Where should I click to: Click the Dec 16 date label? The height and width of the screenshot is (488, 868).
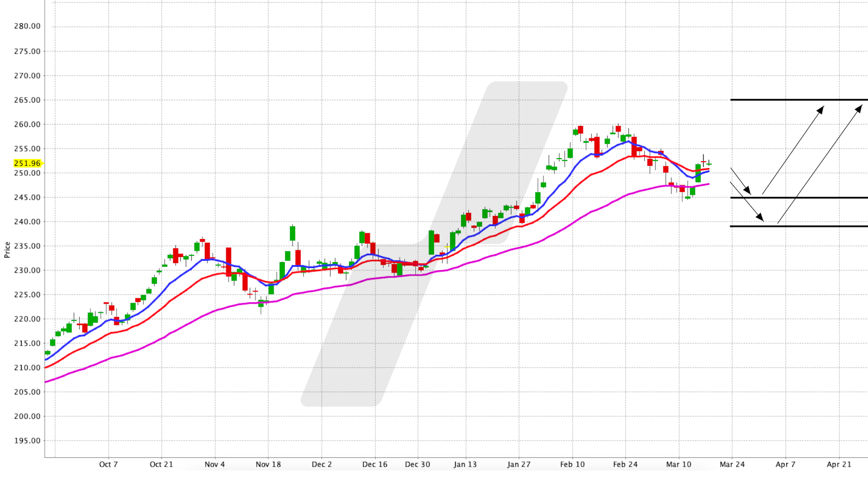click(x=375, y=465)
